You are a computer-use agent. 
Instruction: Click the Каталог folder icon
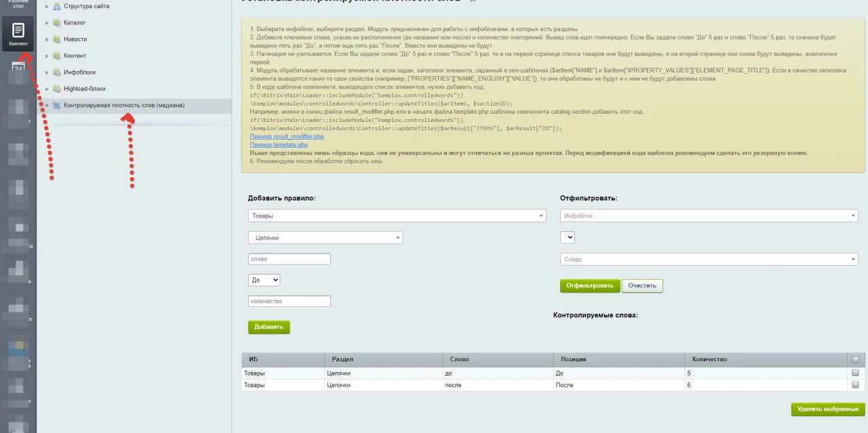coord(57,23)
